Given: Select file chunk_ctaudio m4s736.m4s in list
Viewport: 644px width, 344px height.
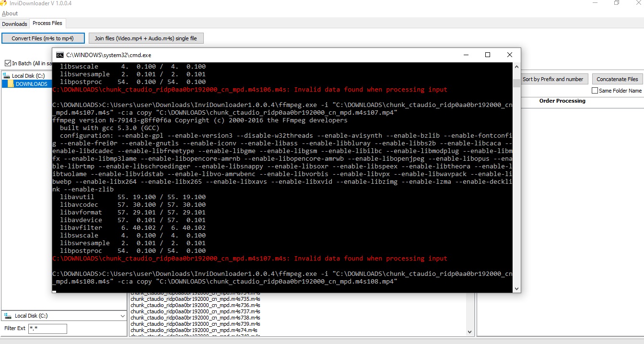Looking at the screenshot, I should coord(195,305).
